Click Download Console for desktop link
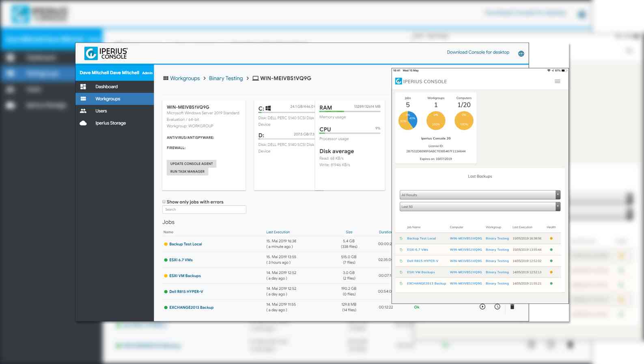The width and height of the screenshot is (644, 364). pos(478,52)
